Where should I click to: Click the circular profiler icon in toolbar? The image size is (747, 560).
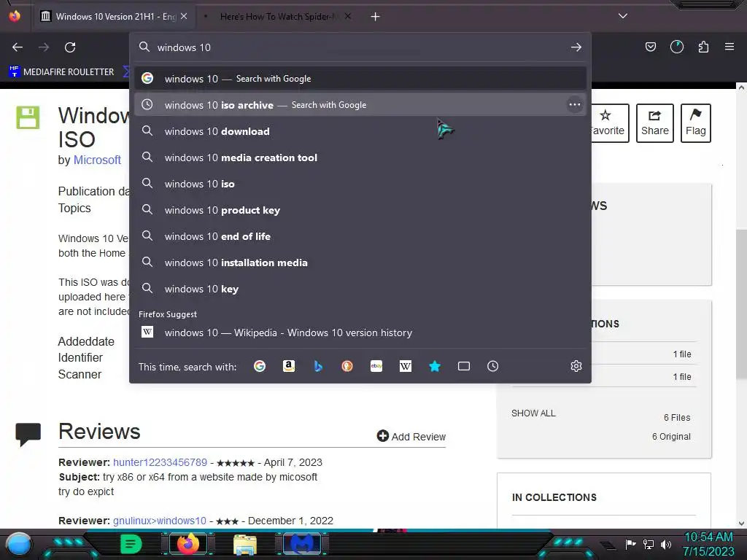point(676,47)
